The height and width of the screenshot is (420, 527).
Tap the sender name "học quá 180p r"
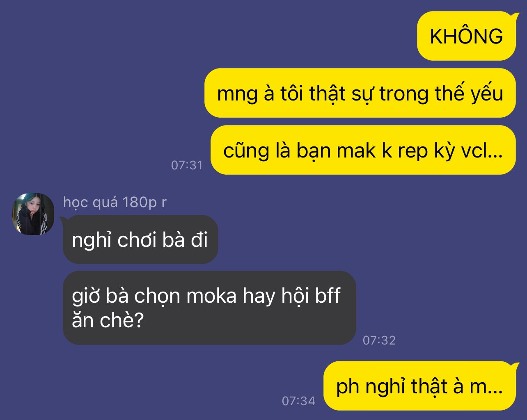coord(115,202)
